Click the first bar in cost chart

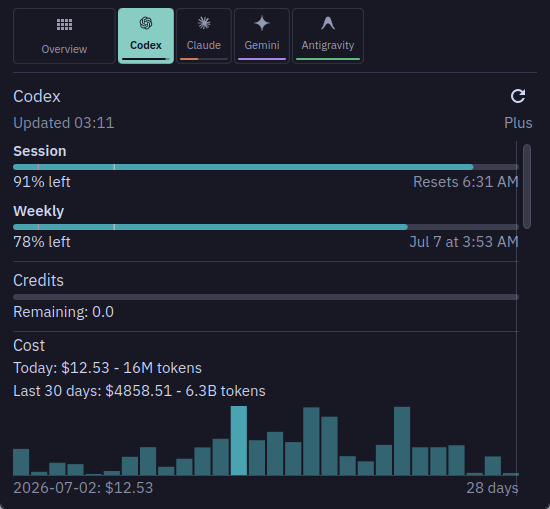(21, 462)
